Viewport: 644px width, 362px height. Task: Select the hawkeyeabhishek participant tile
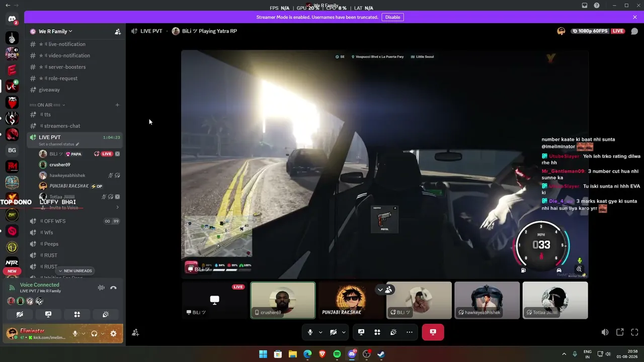tap(487, 300)
